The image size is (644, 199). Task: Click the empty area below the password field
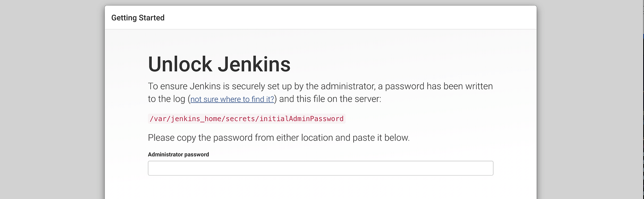321,188
